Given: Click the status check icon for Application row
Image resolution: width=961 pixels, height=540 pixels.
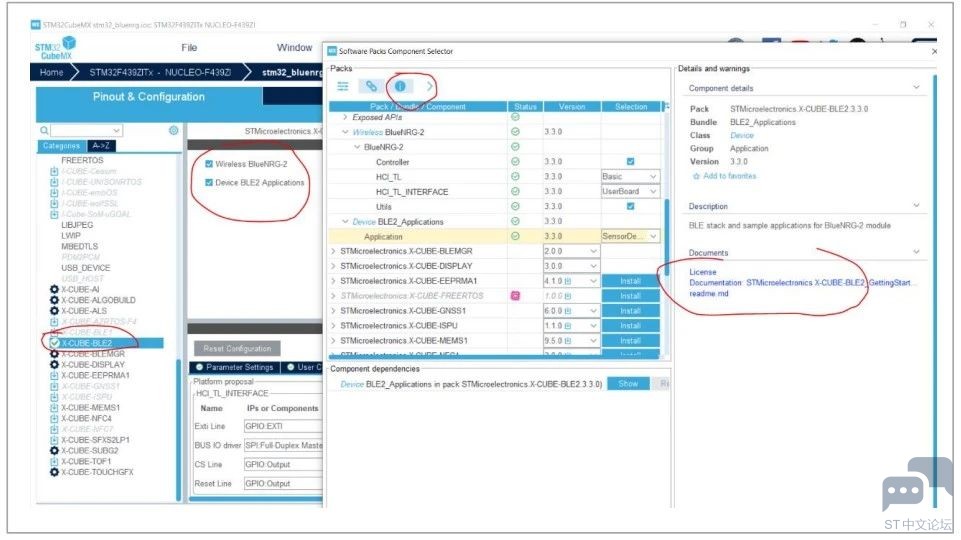Looking at the screenshot, I should pos(515,236).
